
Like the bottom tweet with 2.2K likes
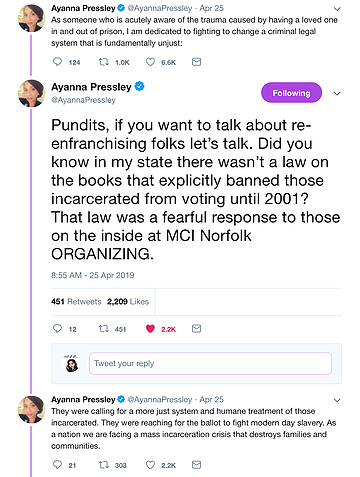150,465
